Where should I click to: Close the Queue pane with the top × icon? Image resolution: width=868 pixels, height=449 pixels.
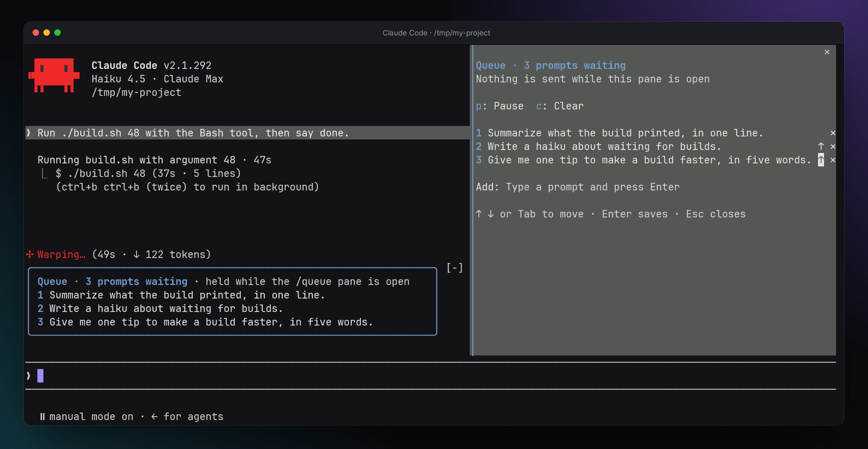pyautogui.click(x=827, y=52)
